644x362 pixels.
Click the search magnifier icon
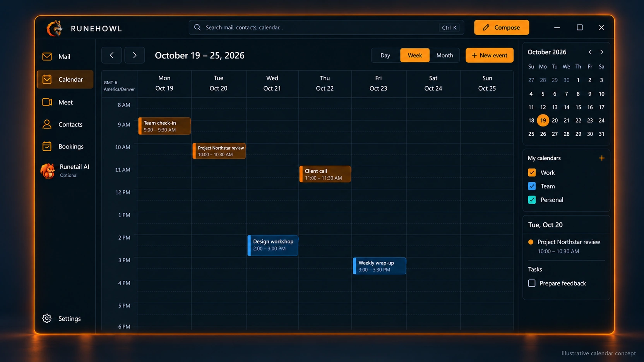[x=197, y=27]
